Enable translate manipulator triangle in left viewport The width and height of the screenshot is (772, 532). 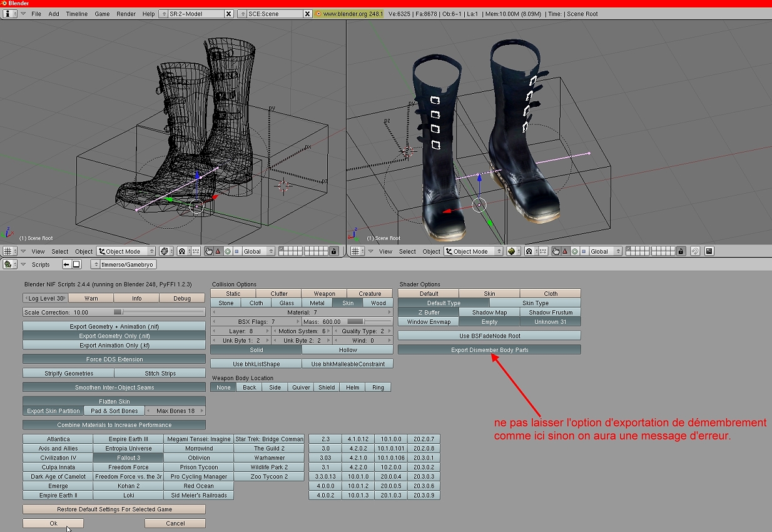[x=218, y=251]
